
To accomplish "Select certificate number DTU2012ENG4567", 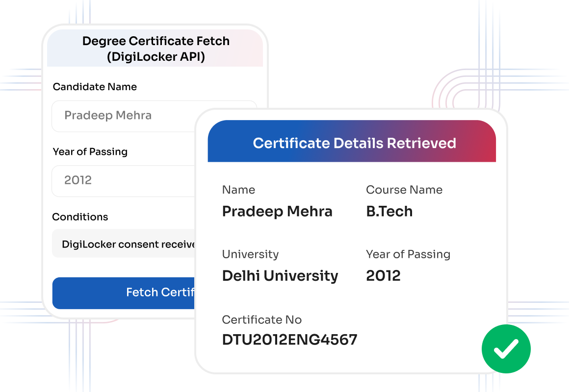I will tap(289, 340).
